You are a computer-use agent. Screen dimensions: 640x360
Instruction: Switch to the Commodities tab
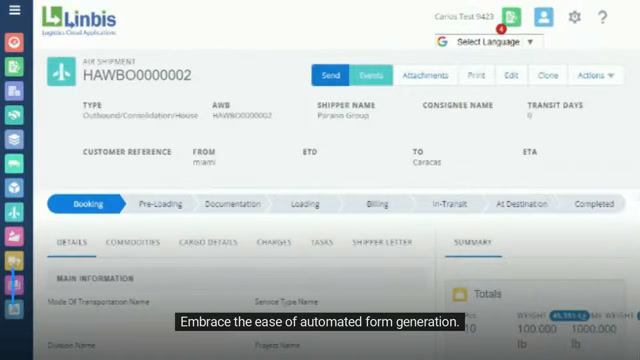point(133,242)
